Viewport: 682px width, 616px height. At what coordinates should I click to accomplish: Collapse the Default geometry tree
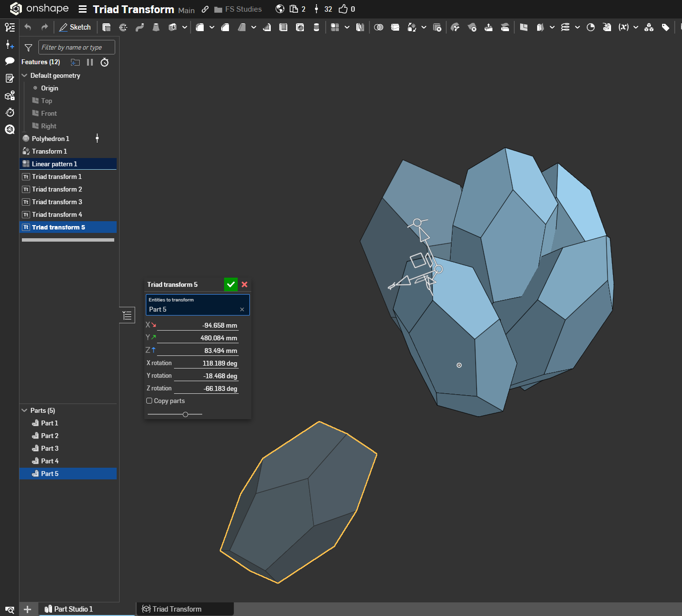pos(24,75)
